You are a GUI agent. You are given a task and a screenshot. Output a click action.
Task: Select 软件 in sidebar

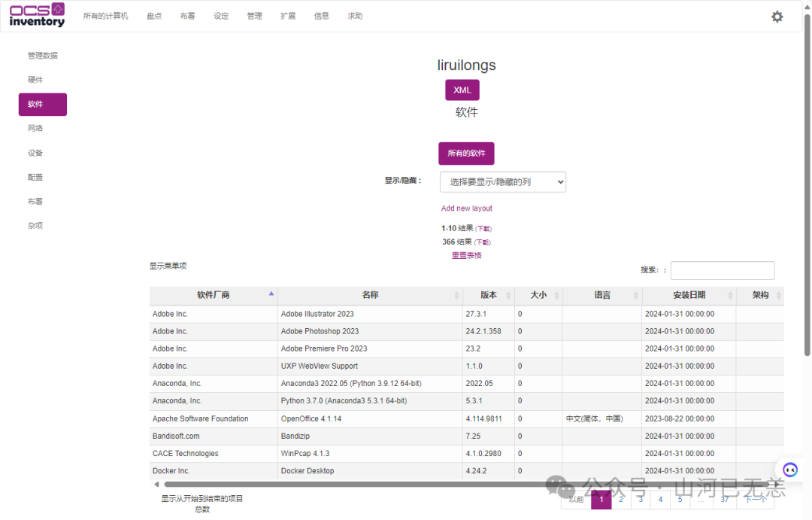[x=42, y=104]
